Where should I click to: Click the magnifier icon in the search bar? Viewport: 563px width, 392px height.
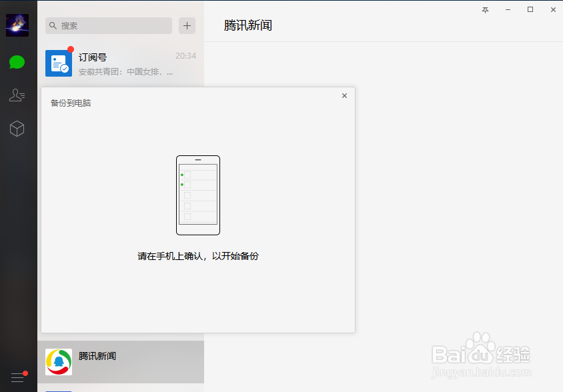53,25
